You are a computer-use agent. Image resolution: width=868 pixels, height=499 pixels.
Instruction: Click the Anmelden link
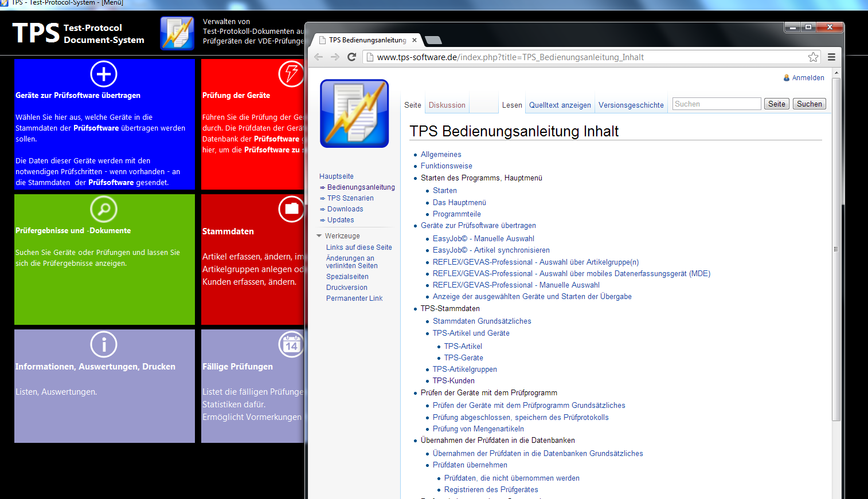tap(808, 78)
